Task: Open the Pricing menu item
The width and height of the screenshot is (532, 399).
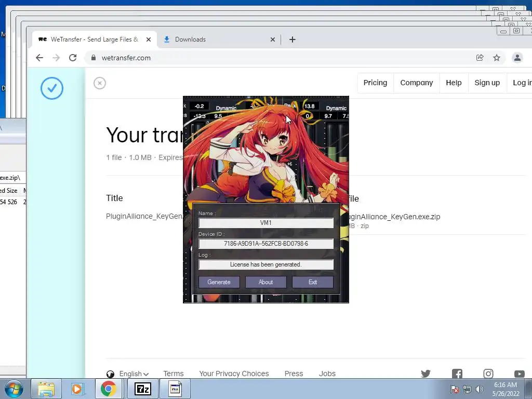Action: pos(375,83)
